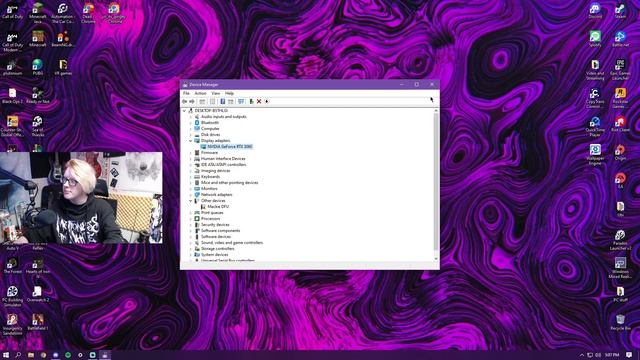Viewport: 640px width, 360px height.
Task: Select the Recycle Bin icon
Action: [620, 322]
